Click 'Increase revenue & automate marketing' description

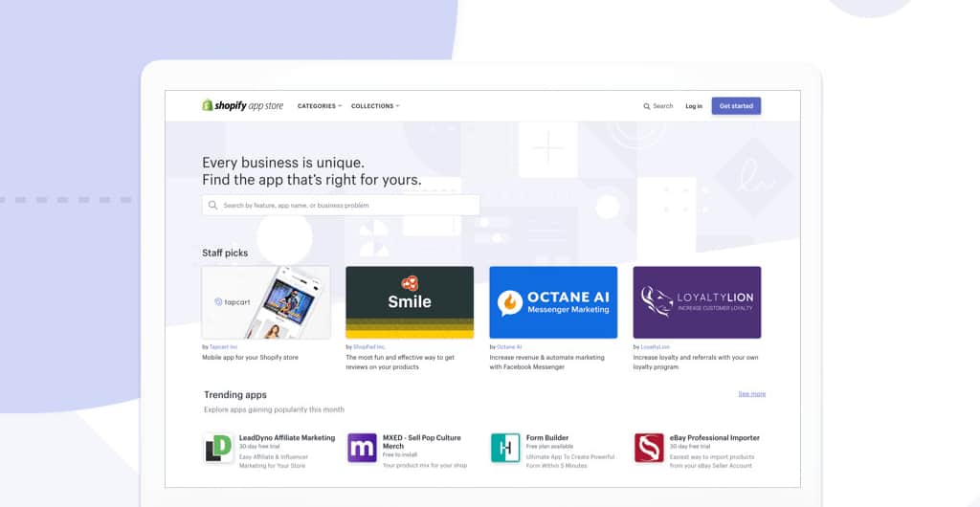point(546,363)
